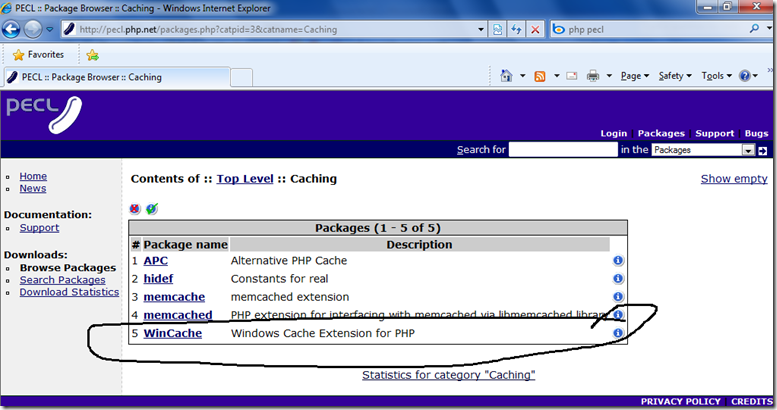777x410 pixels.
Task: Expand the Home button dropdown arrow
Action: pos(522,76)
